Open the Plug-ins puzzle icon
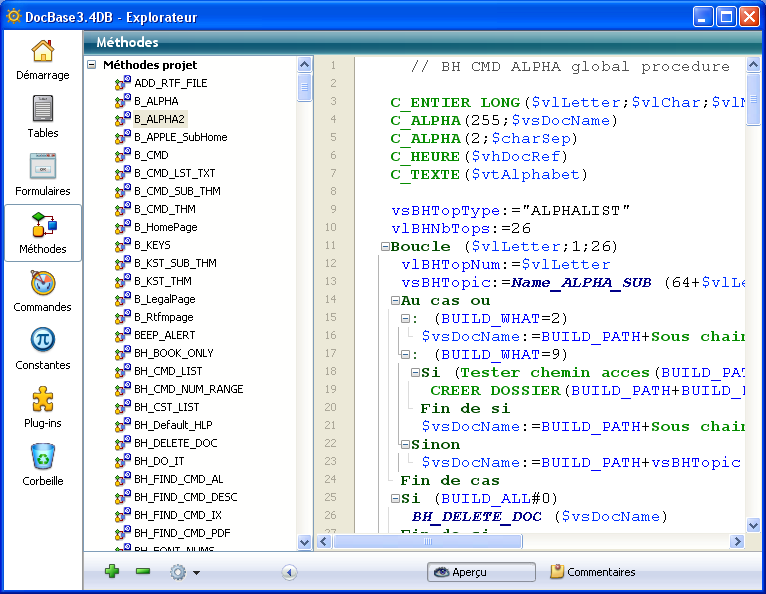766x594 pixels. point(42,407)
